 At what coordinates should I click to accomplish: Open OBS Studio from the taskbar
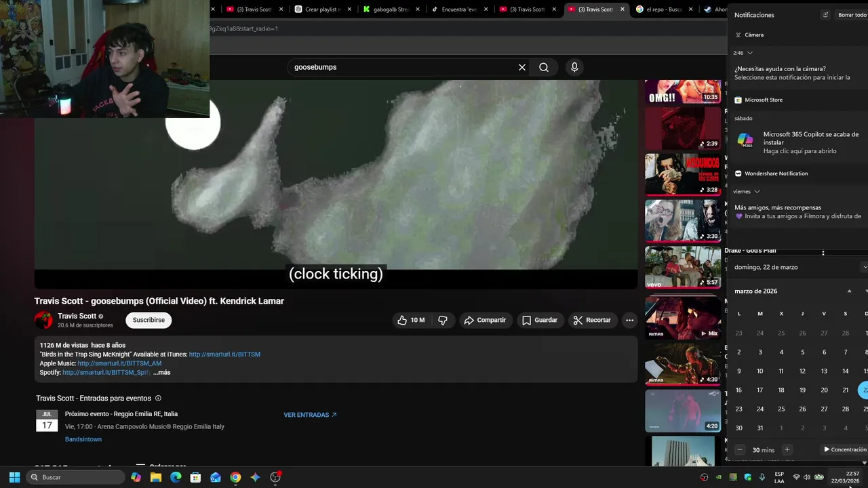pos(275,477)
